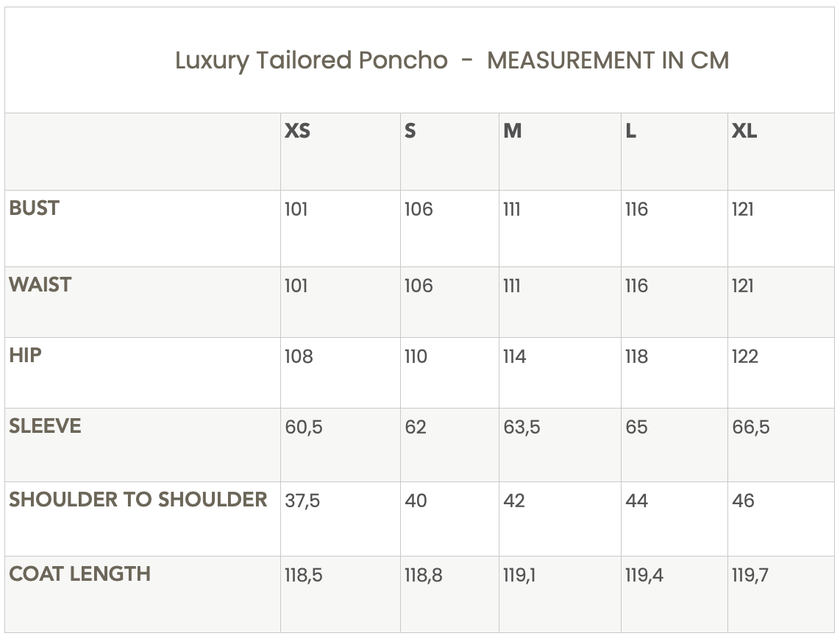
Task: Select the XS column header
Action: [x=297, y=131]
